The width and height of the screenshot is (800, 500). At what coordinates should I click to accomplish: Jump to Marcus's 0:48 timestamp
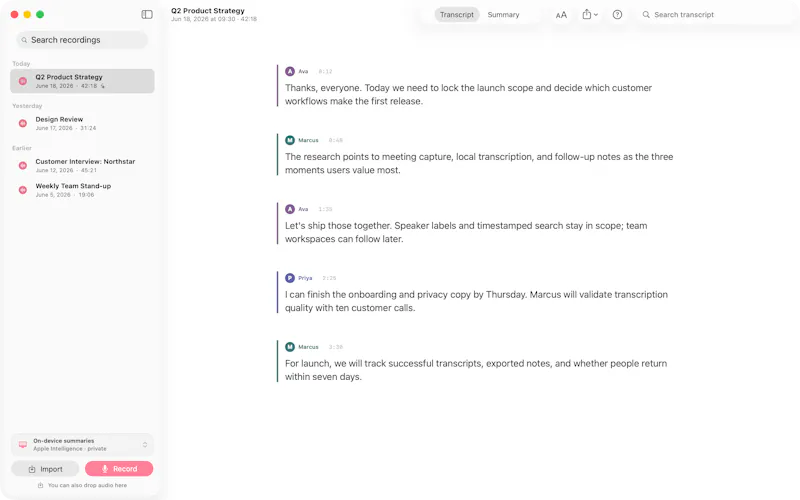tap(336, 140)
